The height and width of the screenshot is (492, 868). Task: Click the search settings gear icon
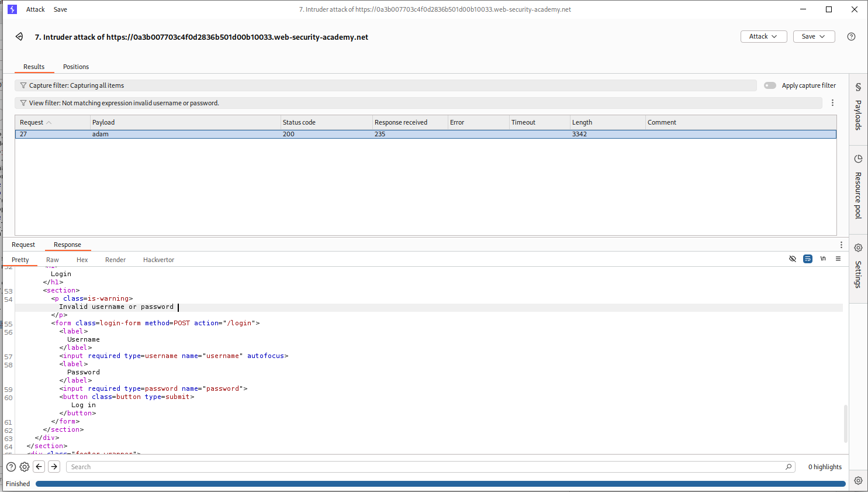pyautogui.click(x=25, y=467)
